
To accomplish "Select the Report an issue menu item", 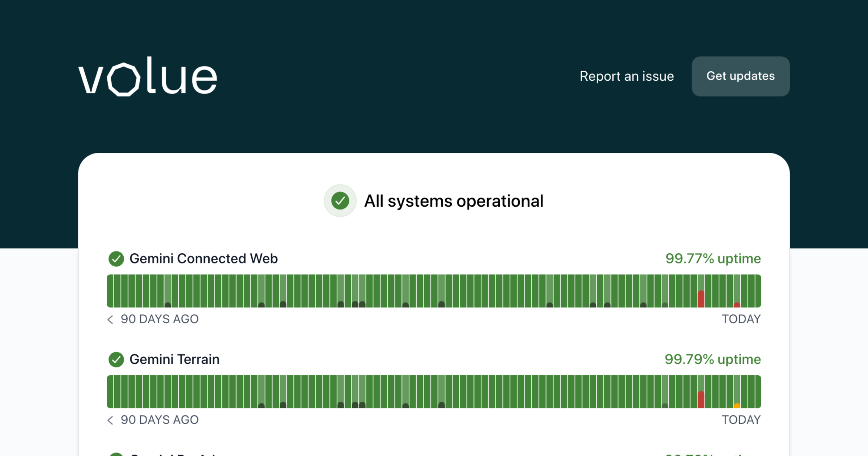I will point(627,76).
